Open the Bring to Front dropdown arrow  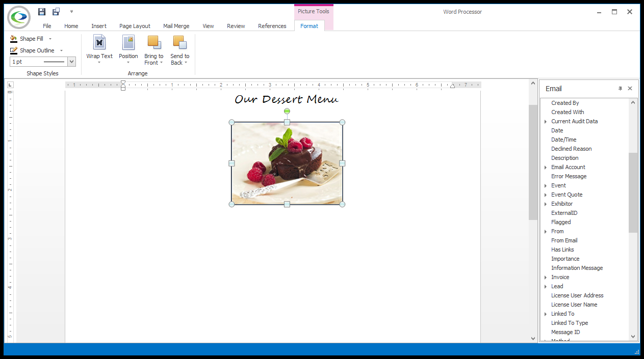pos(161,63)
